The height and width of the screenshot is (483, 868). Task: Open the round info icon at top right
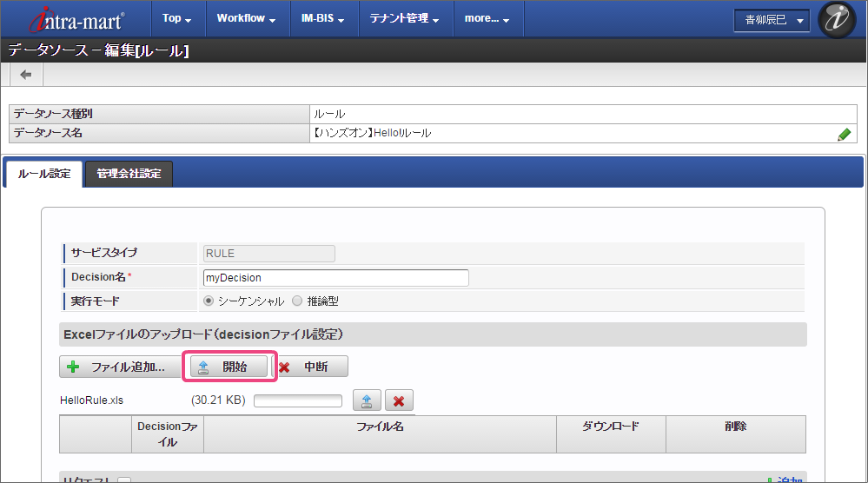click(x=837, y=19)
